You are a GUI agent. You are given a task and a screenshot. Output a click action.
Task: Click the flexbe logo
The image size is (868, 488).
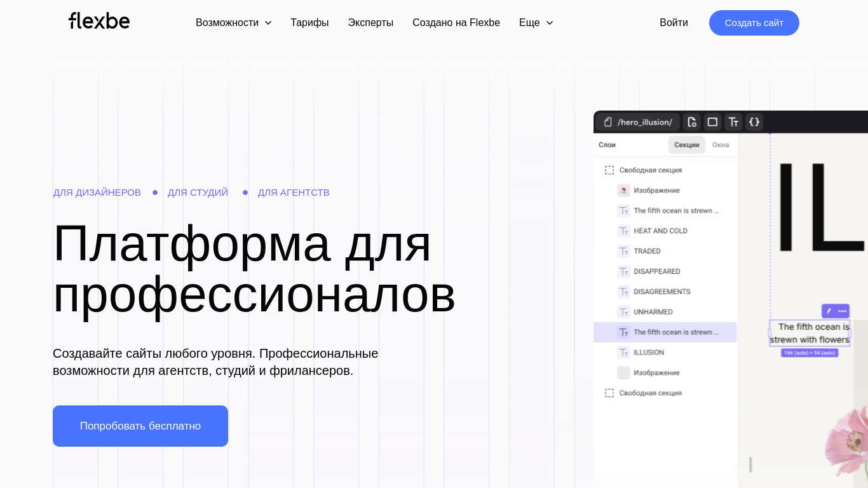click(x=99, y=22)
